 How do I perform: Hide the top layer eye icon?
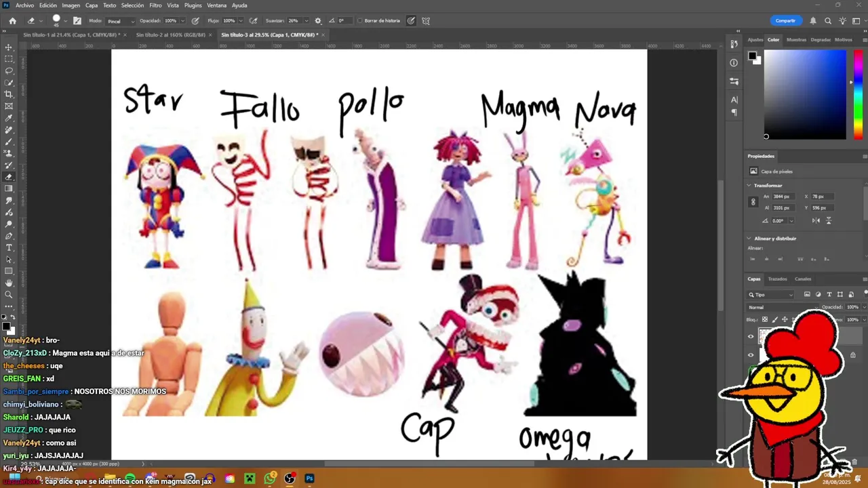coord(751,337)
